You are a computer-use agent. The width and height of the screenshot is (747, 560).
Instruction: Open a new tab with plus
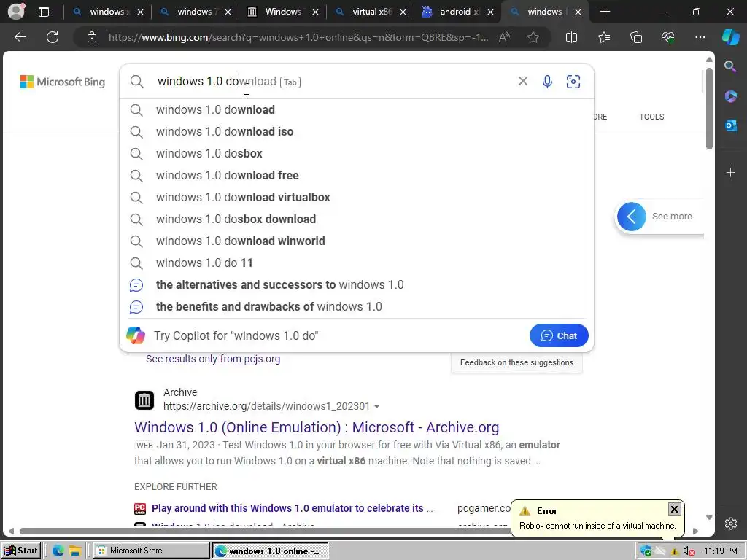(605, 12)
